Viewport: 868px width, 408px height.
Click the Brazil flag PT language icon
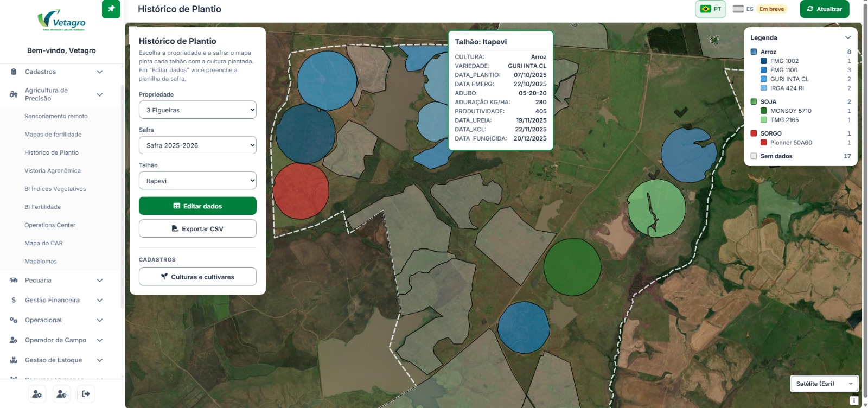(705, 9)
